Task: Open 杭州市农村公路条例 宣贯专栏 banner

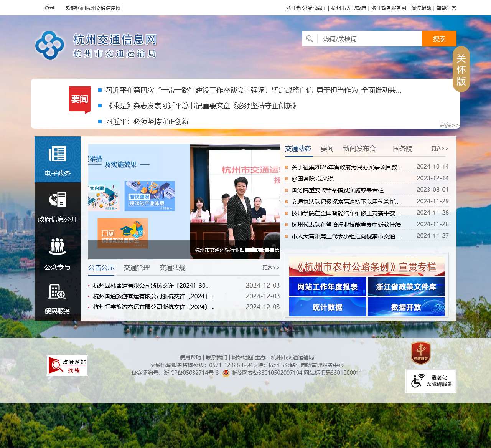Action: click(x=367, y=266)
